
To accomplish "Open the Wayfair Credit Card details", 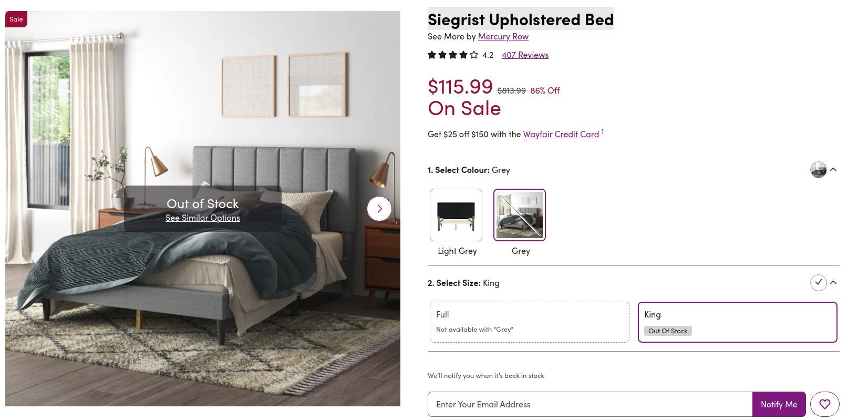I will pos(561,134).
